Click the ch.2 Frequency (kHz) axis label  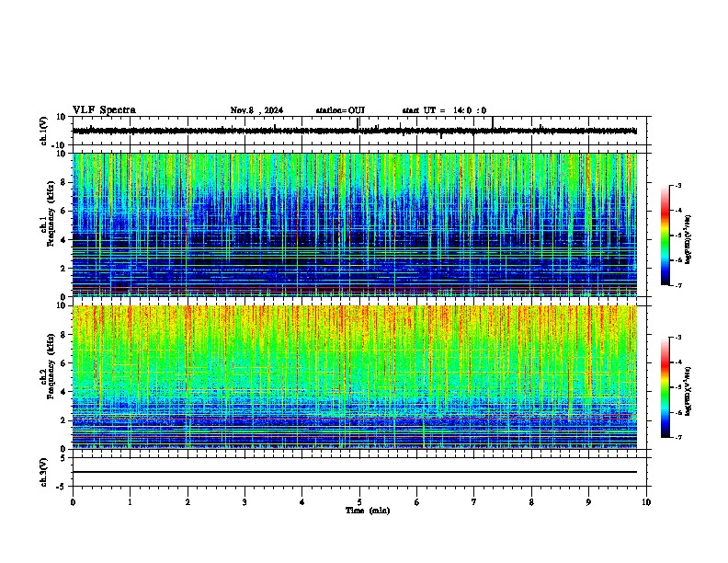point(47,366)
